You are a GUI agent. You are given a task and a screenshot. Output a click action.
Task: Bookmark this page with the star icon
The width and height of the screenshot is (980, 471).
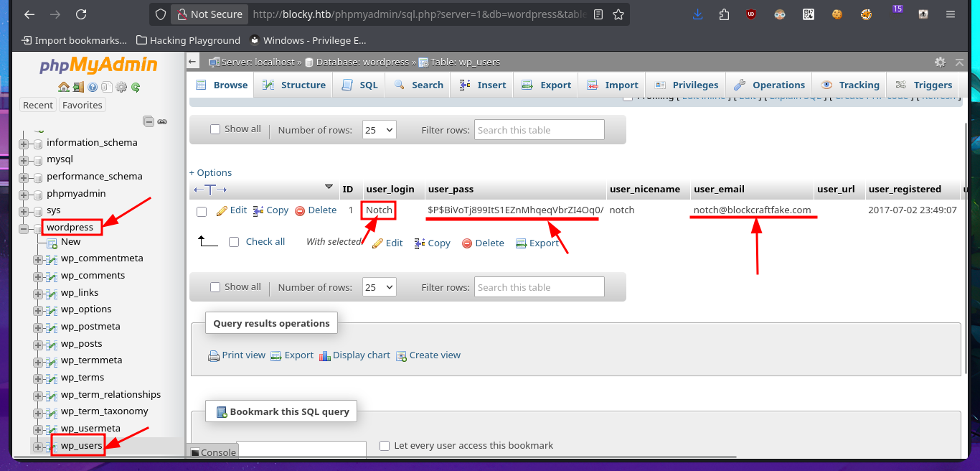click(618, 14)
